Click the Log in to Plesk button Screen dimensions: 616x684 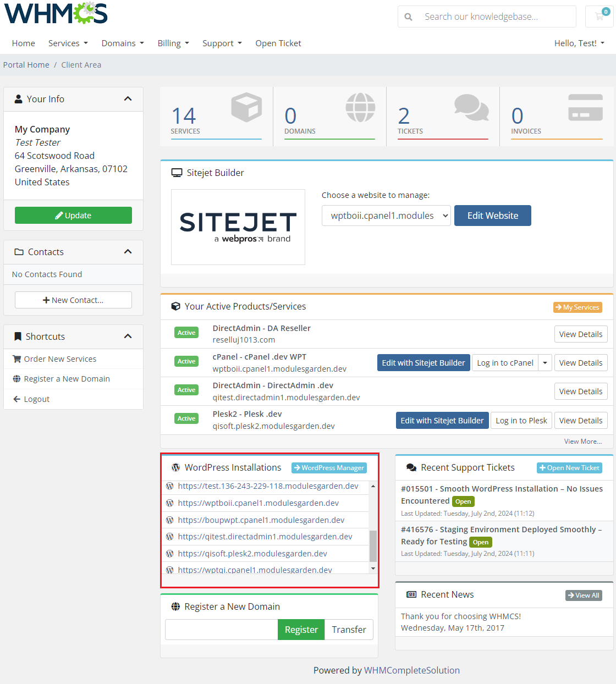pos(521,421)
